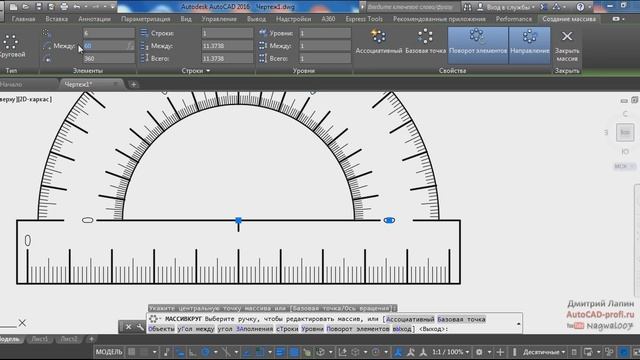Viewport: 640px width, 360px height.
Task: Click the Базовая точка button in ribbon
Action: (425, 42)
